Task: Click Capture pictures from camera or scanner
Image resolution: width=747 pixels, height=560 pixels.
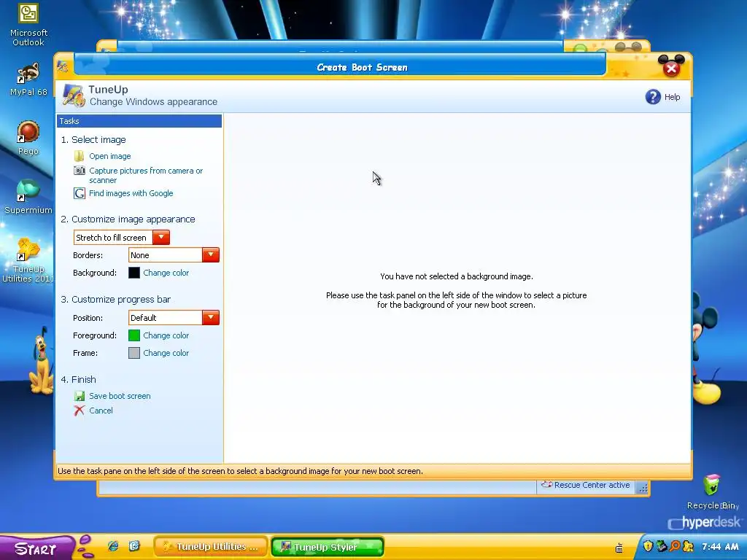Action: [x=146, y=175]
